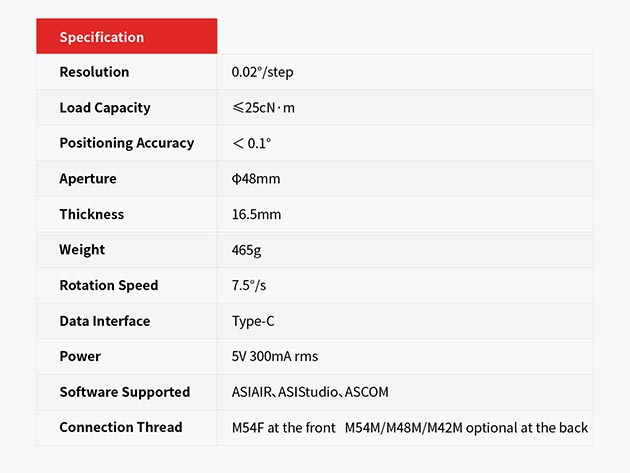Click the Weight row label

coord(82,250)
